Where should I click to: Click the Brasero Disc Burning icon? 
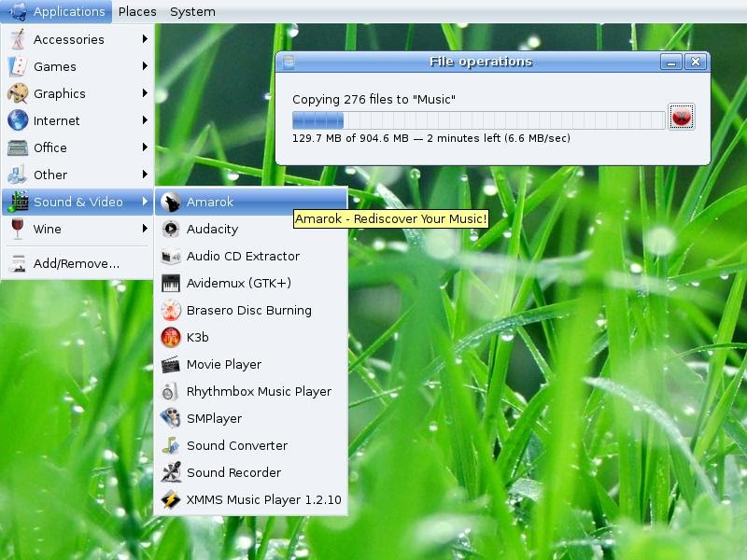[x=171, y=311]
